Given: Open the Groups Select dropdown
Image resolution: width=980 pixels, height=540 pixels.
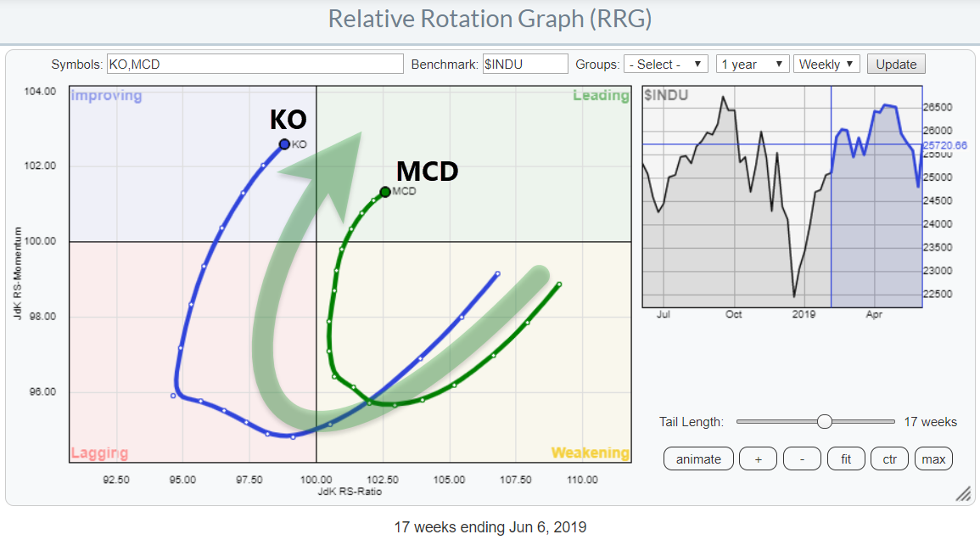Looking at the screenshot, I should click(665, 64).
